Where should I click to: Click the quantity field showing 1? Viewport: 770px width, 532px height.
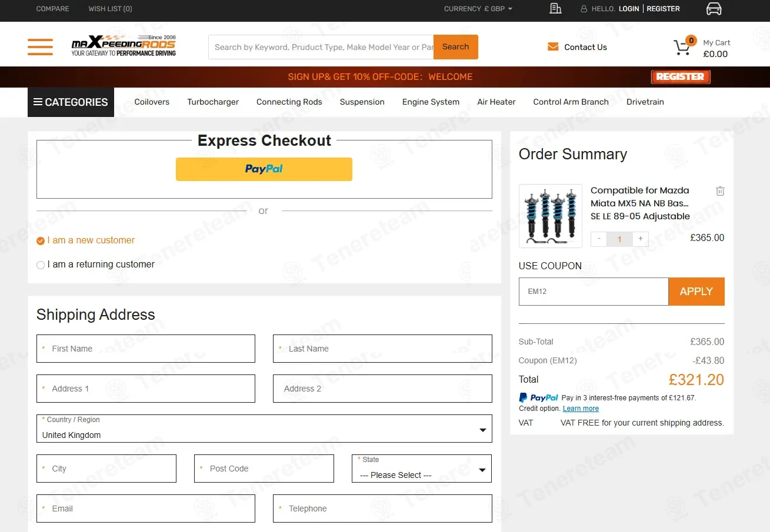click(620, 239)
